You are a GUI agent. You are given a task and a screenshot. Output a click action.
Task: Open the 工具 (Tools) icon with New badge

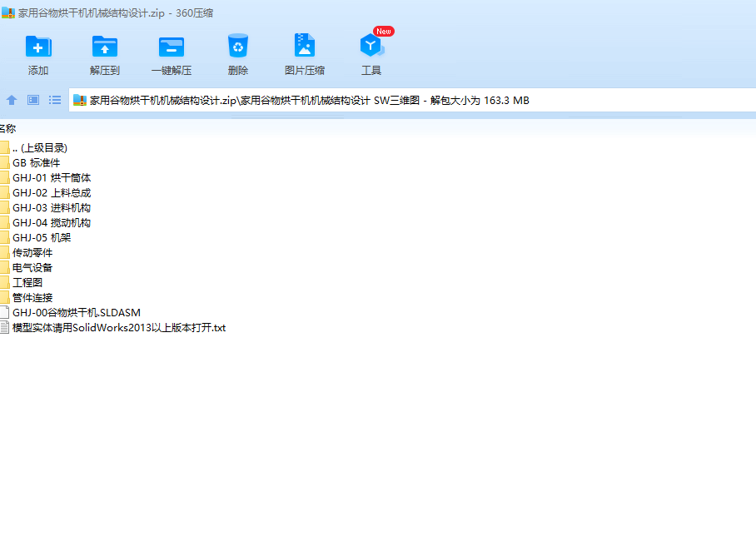coord(371,45)
